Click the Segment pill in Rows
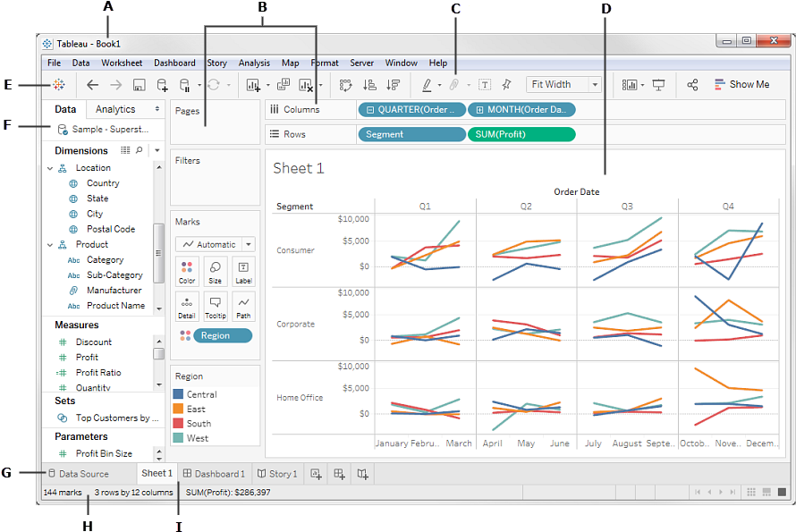This screenshot has height=532, width=796. (411, 134)
